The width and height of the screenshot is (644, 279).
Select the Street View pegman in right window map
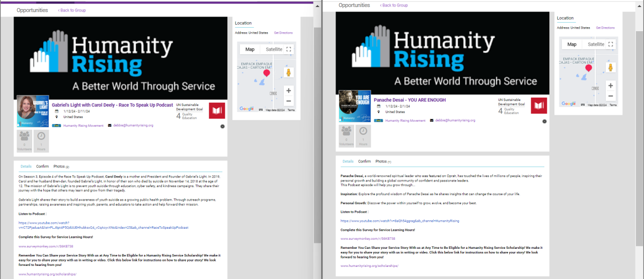(x=611, y=67)
